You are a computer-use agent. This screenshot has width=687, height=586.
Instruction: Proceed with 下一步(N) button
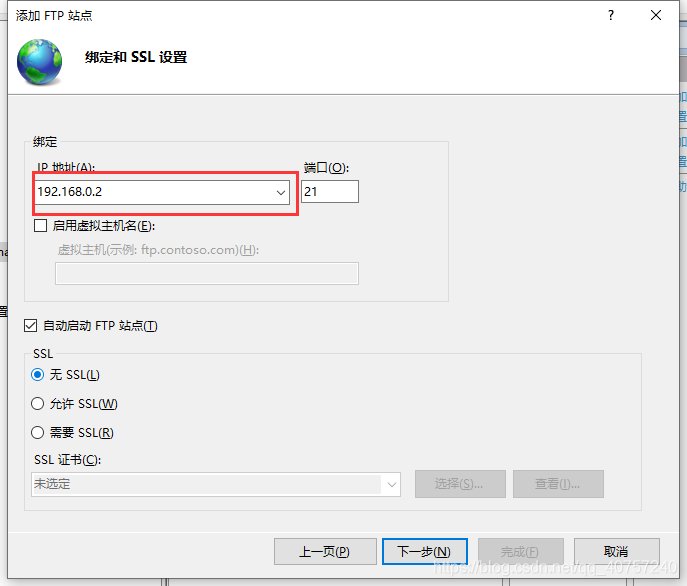pyautogui.click(x=425, y=551)
